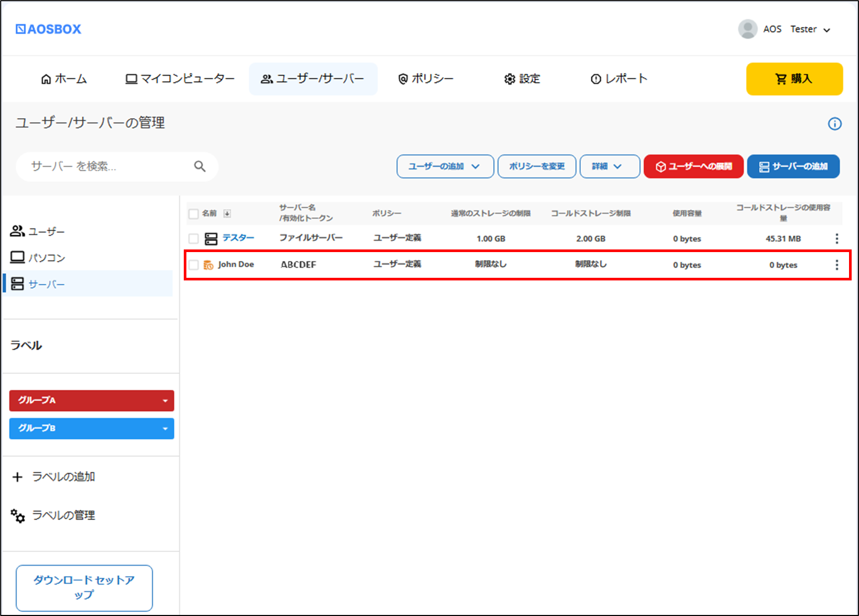This screenshot has width=859, height=616.
Task: Expand the 詳細 dropdown
Action: [x=609, y=166]
